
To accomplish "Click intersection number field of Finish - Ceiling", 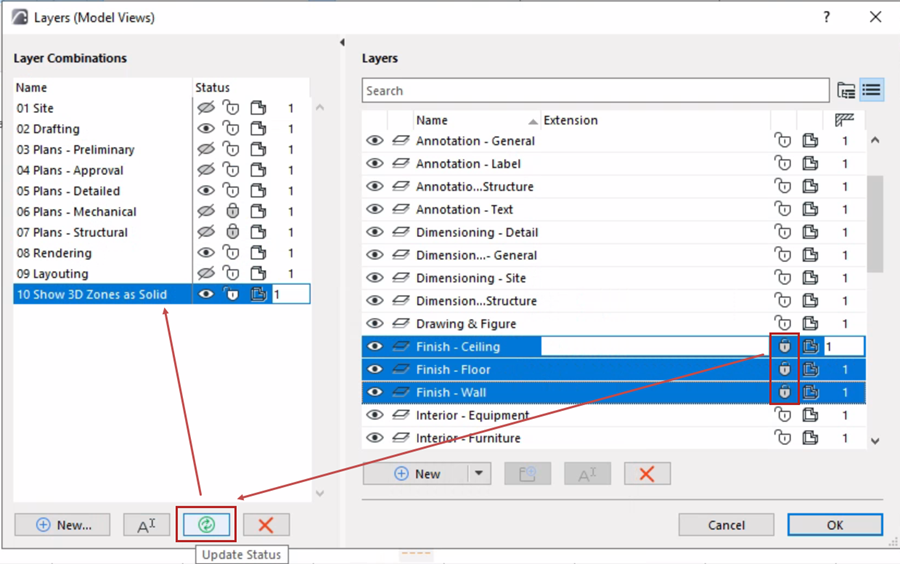I will tap(844, 347).
